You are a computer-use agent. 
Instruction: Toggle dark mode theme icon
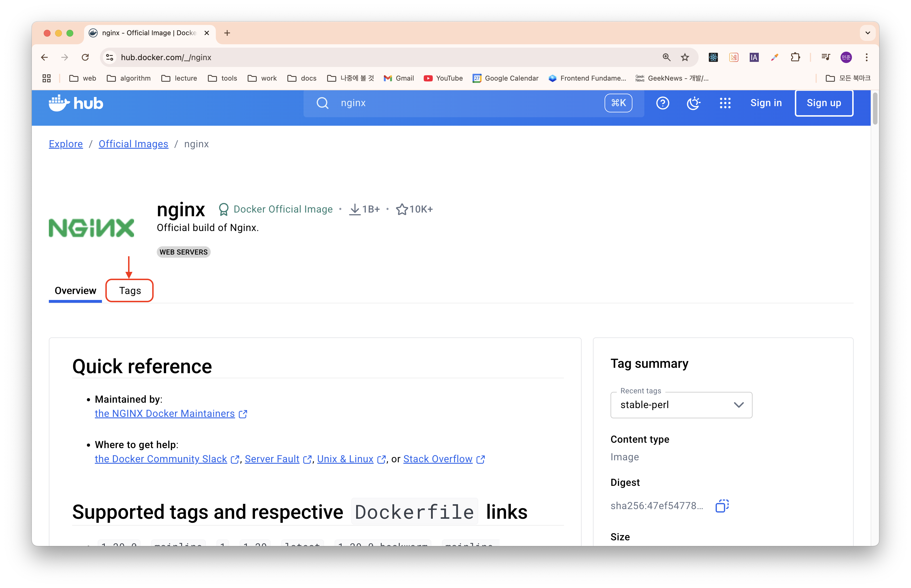693,103
